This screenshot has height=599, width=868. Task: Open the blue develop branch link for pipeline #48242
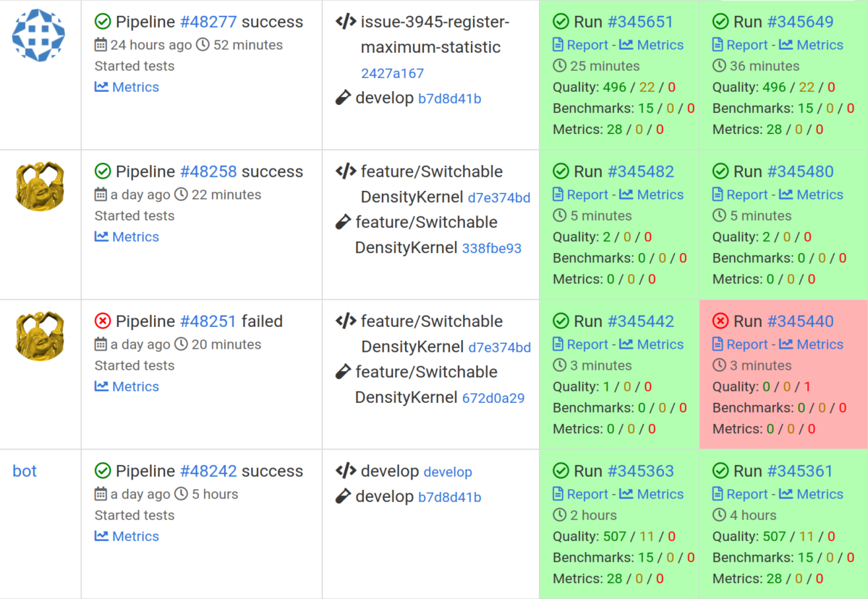click(x=448, y=472)
